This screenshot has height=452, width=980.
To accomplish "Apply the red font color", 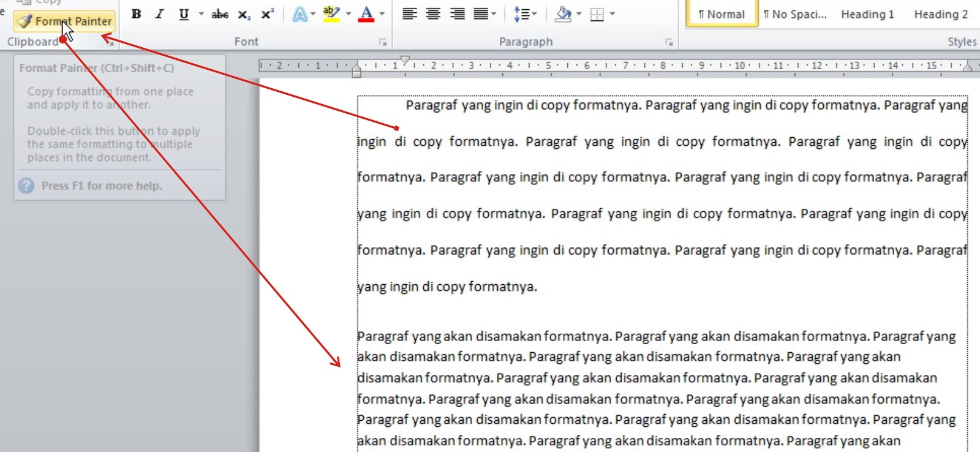I will pos(366,14).
